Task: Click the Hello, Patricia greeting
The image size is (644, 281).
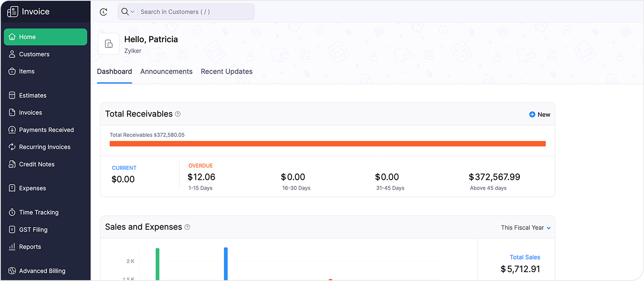Action: click(151, 39)
